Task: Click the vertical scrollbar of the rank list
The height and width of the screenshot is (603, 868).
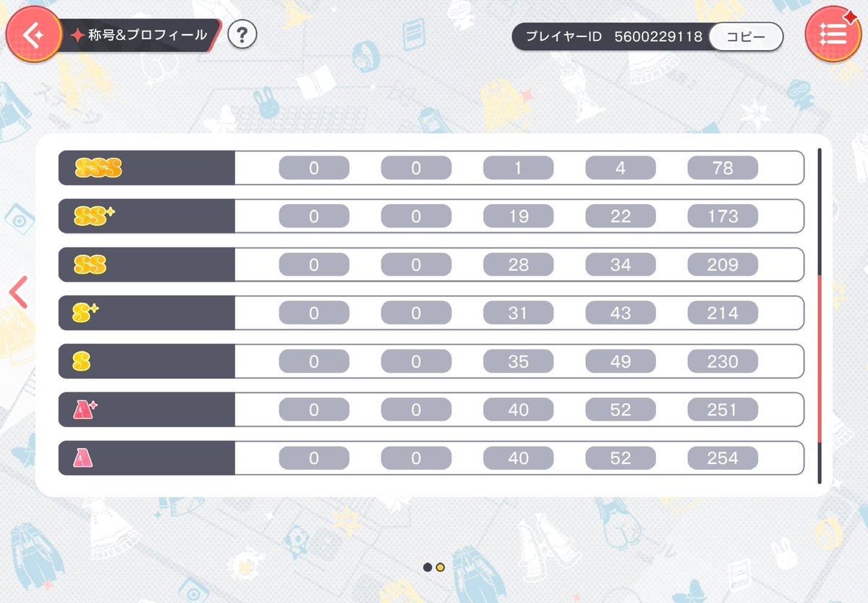Action: click(x=820, y=316)
